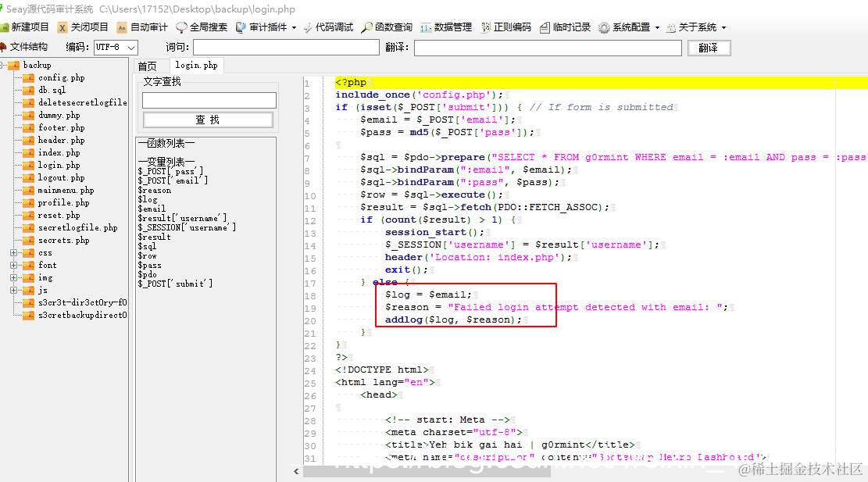Open 函数查询 lookup
Viewport: 868px width, 482px height.
point(387,27)
